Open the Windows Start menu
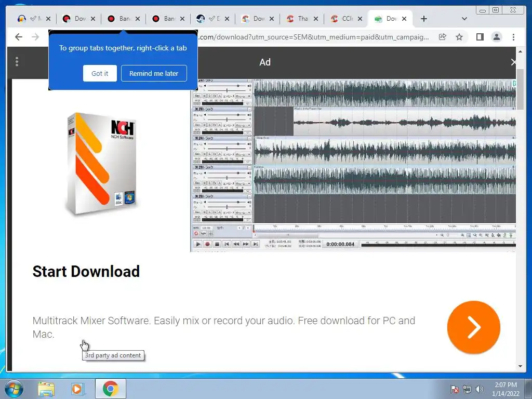The width and height of the screenshot is (532, 399). click(x=14, y=389)
